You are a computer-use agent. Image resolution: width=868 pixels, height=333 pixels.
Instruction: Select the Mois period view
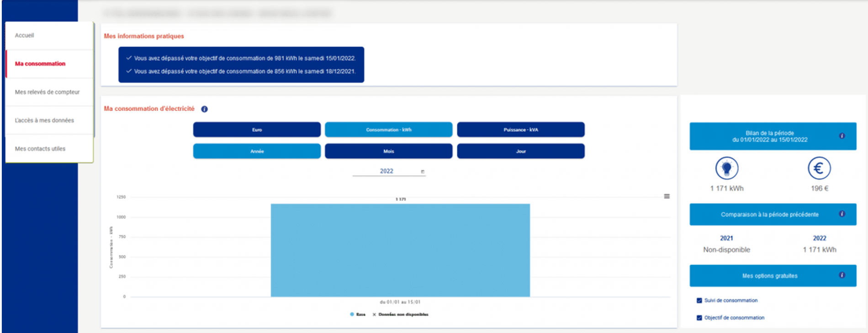pyautogui.click(x=388, y=151)
